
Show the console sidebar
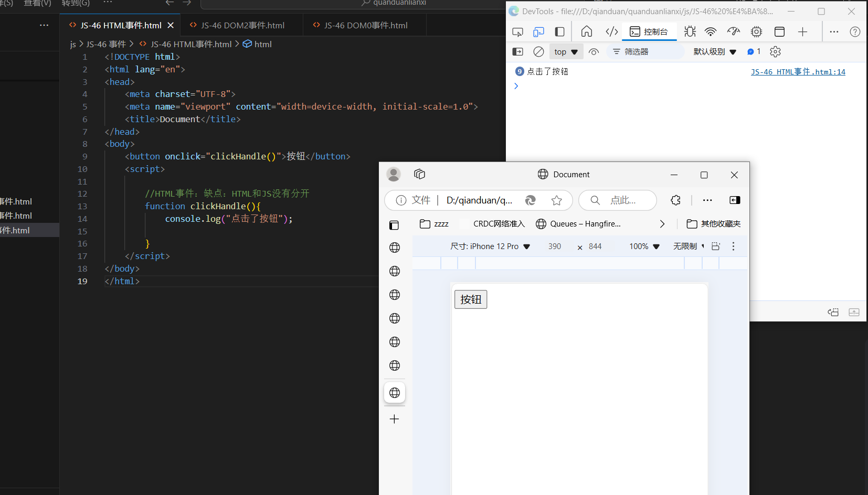click(x=517, y=52)
